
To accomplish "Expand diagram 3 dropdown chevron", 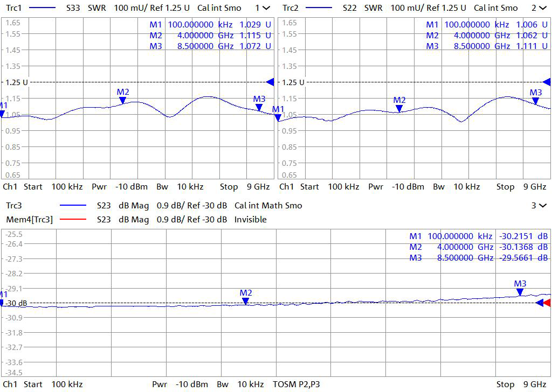I will (542, 205).
